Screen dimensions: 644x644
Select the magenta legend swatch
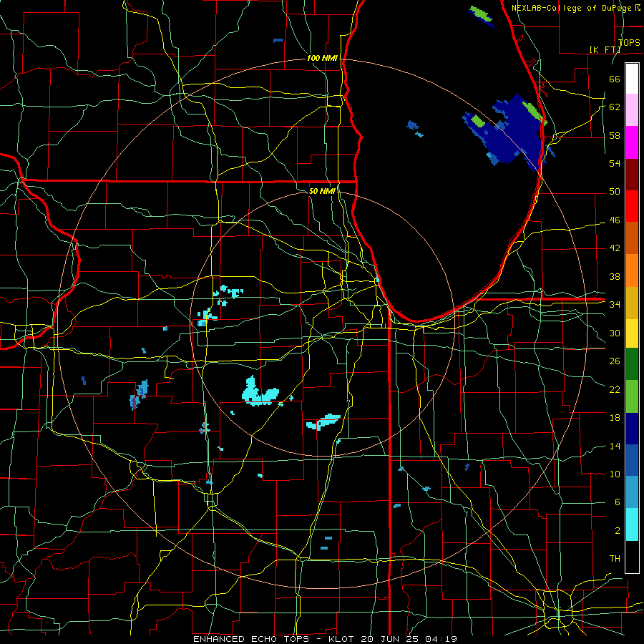[632, 142]
